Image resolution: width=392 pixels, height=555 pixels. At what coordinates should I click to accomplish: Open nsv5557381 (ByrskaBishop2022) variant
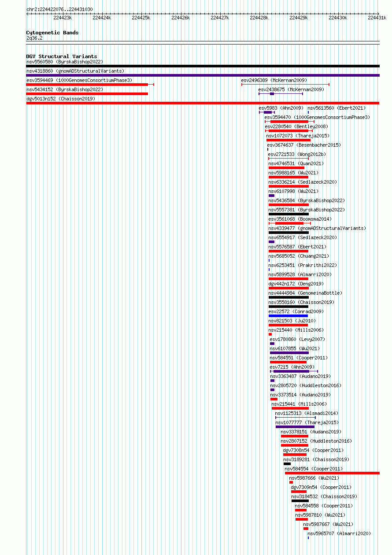click(307, 210)
